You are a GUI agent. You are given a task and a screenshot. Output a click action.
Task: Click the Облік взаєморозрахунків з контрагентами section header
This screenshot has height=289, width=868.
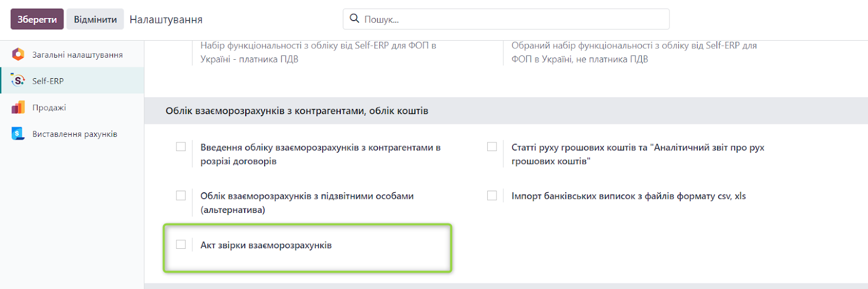[x=297, y=111]
